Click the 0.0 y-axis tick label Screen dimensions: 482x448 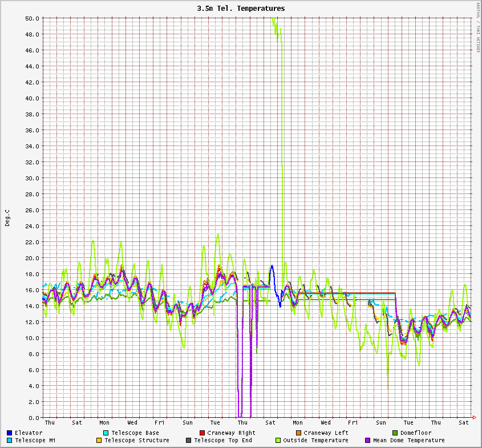[x=34, y=418]
